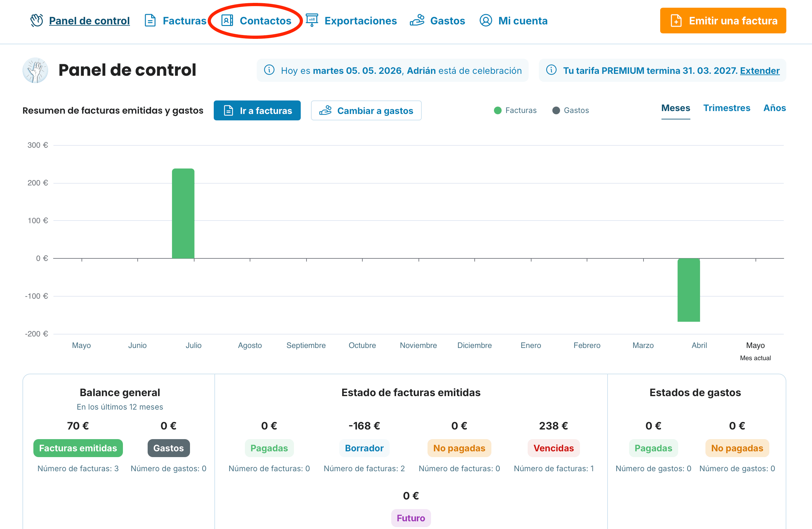Screen dimensions: 812x529
Task: Click No pagadas badge under Estados de gastos
Action: point(737,448)
